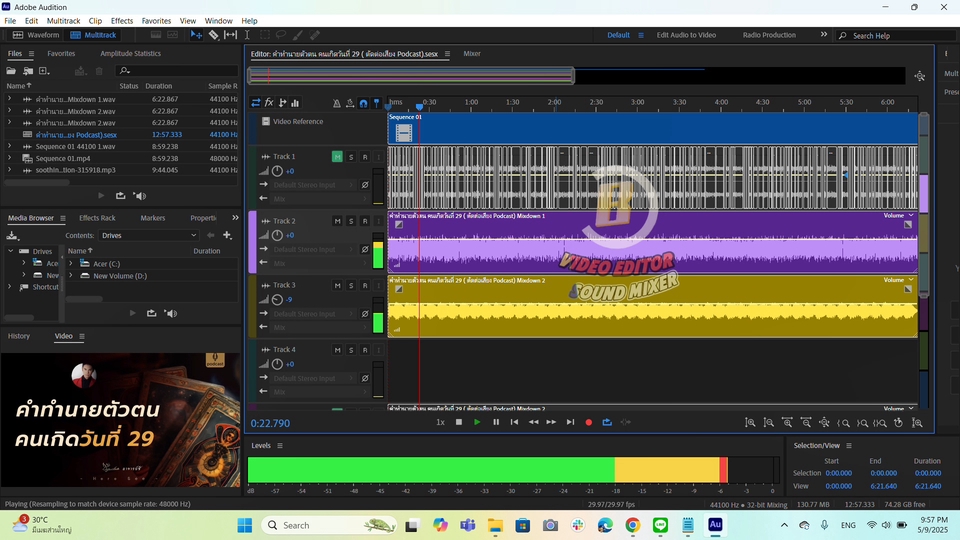960x540 pixels.
Task: Open the Contents Drives dropdown in Media Browser
Action: tap(149, 236)
